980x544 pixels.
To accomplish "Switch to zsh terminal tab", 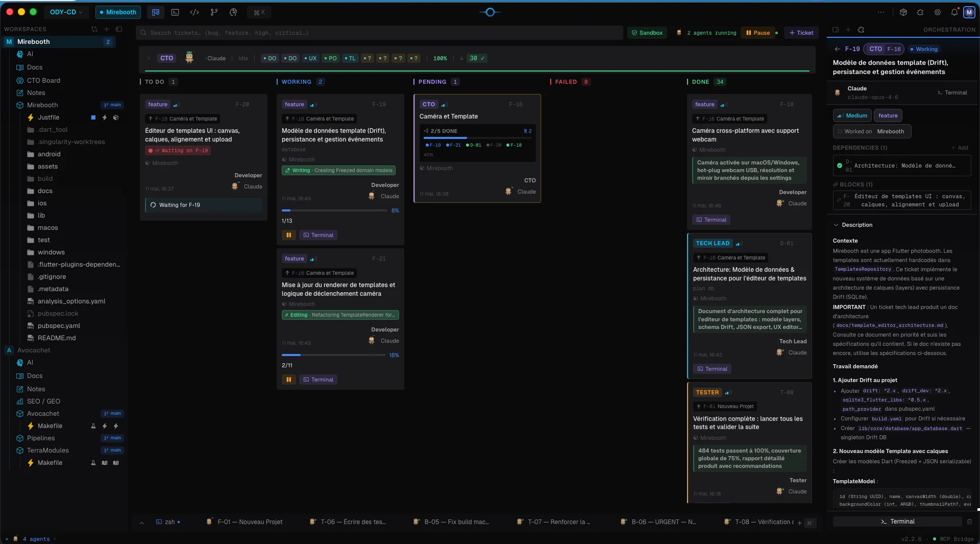I will tap(168, 522).
